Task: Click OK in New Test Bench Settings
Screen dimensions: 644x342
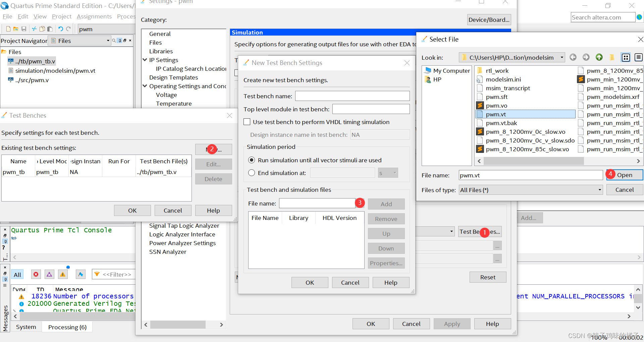Action: coord(310,283)
